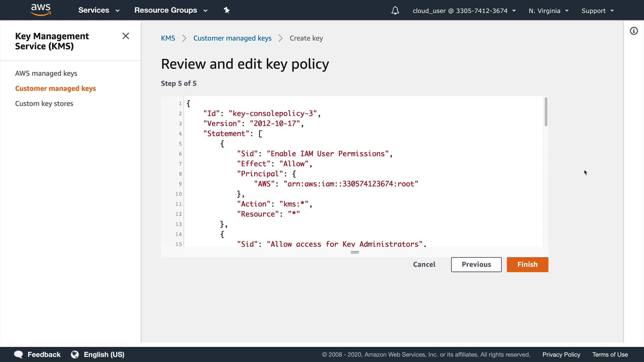Screen dimensions: 644x362
Task: Click the policy editor vertical scrollbar
Action: [546, 112]
